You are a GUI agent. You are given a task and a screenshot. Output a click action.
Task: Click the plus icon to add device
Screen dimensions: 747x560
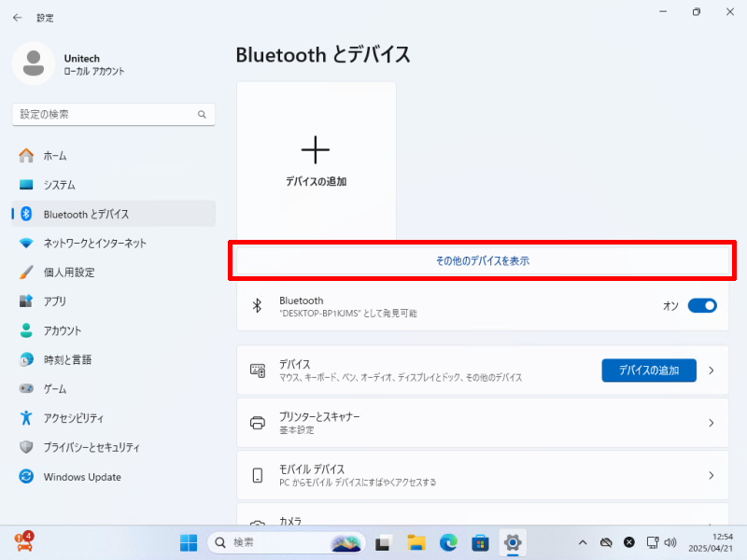tap(316, 149)
